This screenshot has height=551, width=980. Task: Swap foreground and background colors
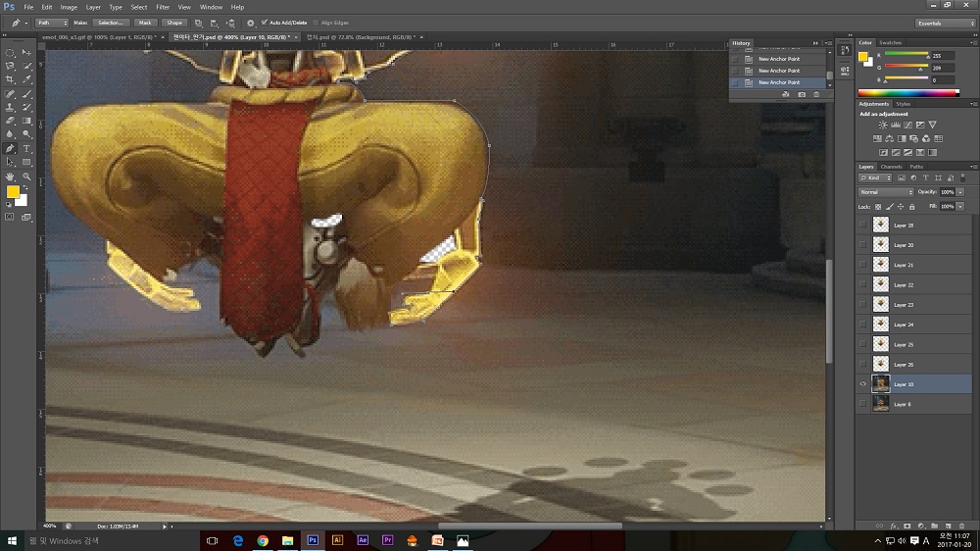pos(25,187)
